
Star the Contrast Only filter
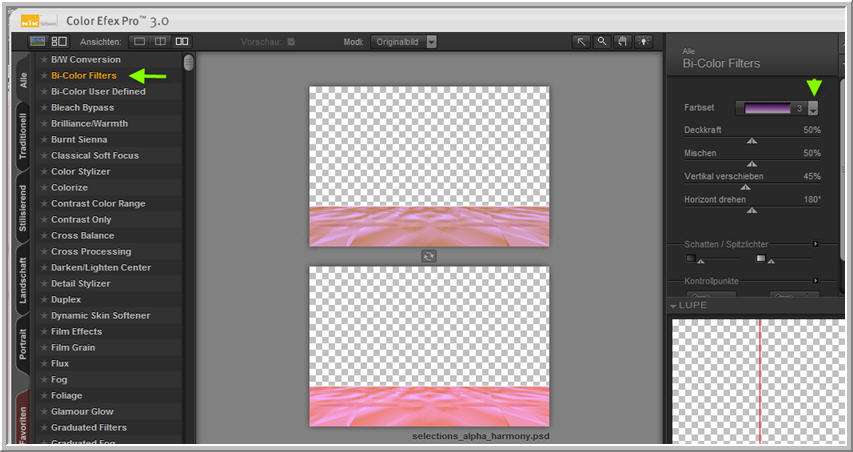(x=44, y=220)
